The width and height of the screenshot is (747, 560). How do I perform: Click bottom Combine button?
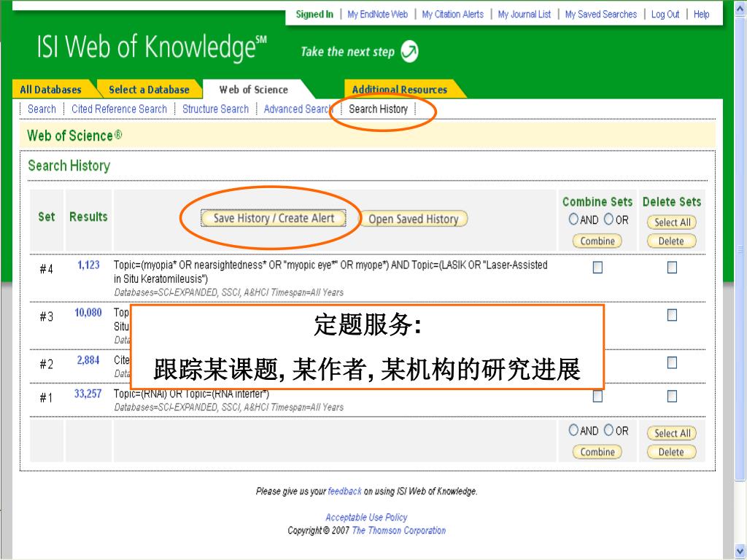[x=597, y=452]
